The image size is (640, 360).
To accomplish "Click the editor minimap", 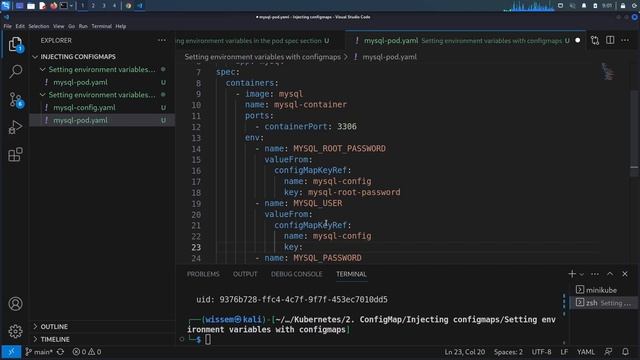I will click(x=608, y=72).
